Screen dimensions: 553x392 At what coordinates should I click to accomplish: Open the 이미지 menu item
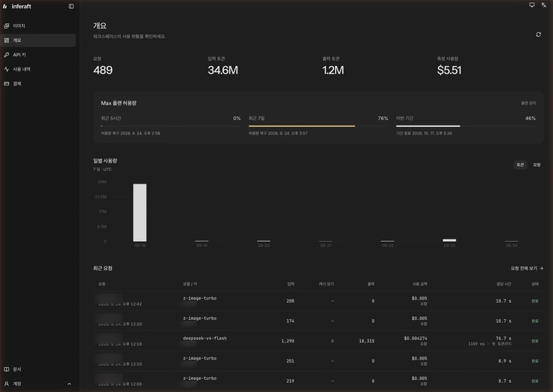(x=38, y=26)
